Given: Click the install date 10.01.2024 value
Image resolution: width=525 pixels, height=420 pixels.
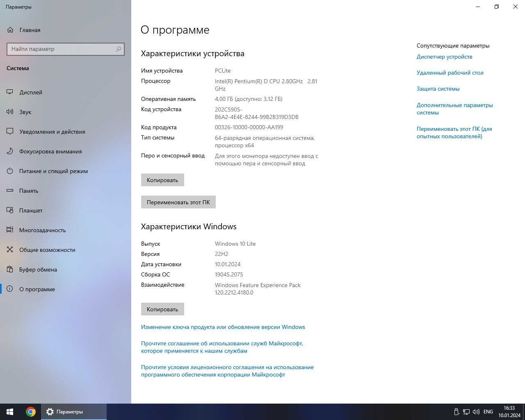Looking at the screenshot, I should coord(228,264).
